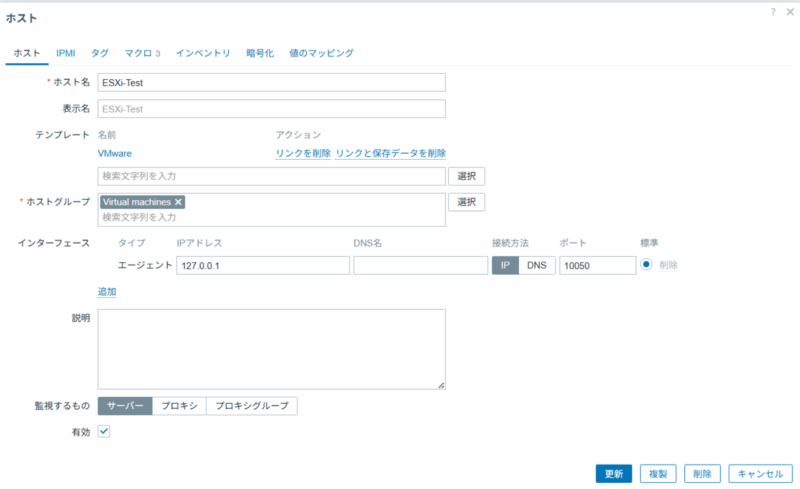Open the IPMI tab
The height and width of the screenshot is (489, 800).
pos(66,52)
